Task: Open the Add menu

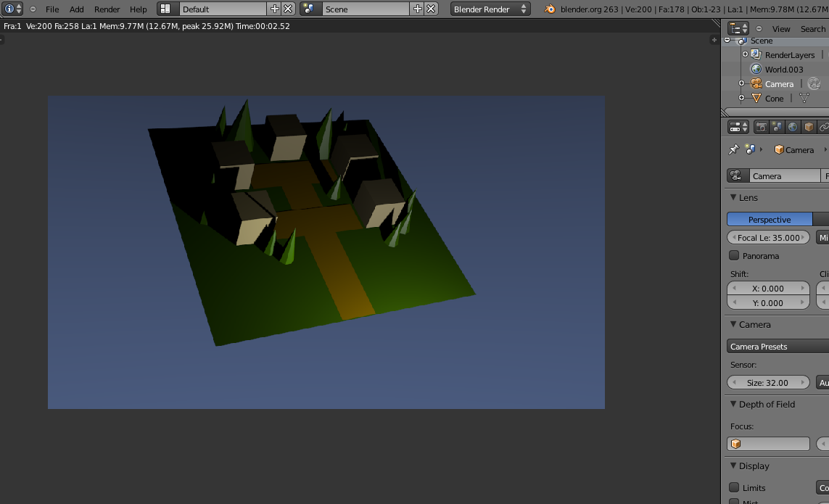Action: [77, 9]
